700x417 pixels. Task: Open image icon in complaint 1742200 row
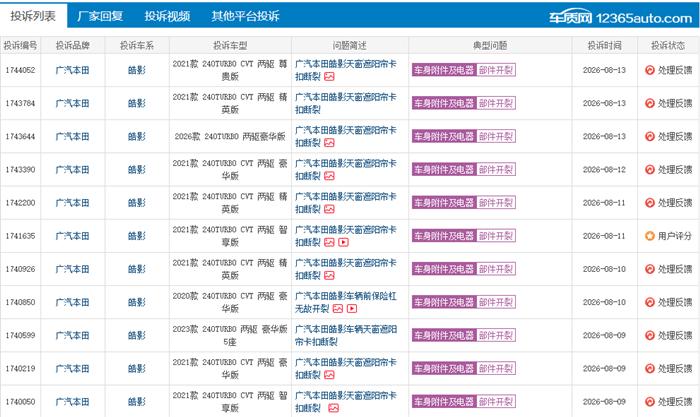329,209
